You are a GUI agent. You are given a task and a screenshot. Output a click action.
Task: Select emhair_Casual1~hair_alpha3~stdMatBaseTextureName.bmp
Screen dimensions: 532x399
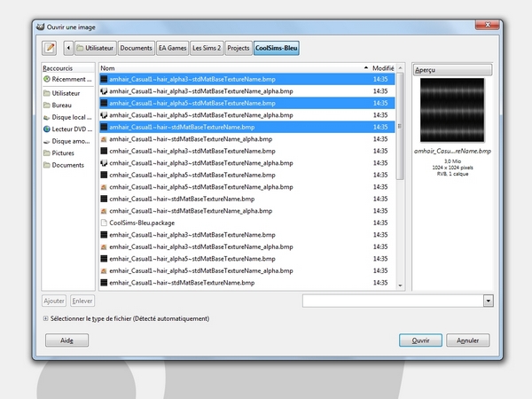tap(247, 235)
